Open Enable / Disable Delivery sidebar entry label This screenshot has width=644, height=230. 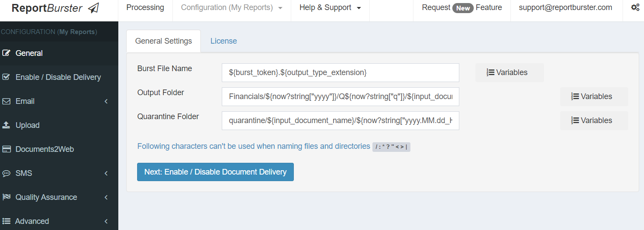click(x=58, y=77)
